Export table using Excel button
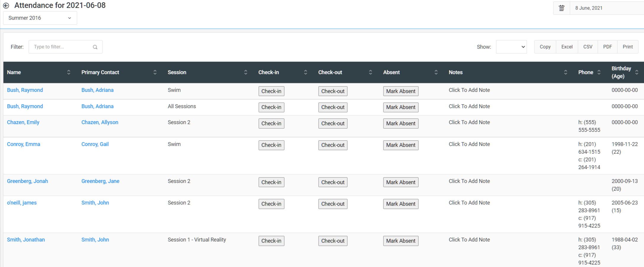Screen dimensions: 644x267 567,47
